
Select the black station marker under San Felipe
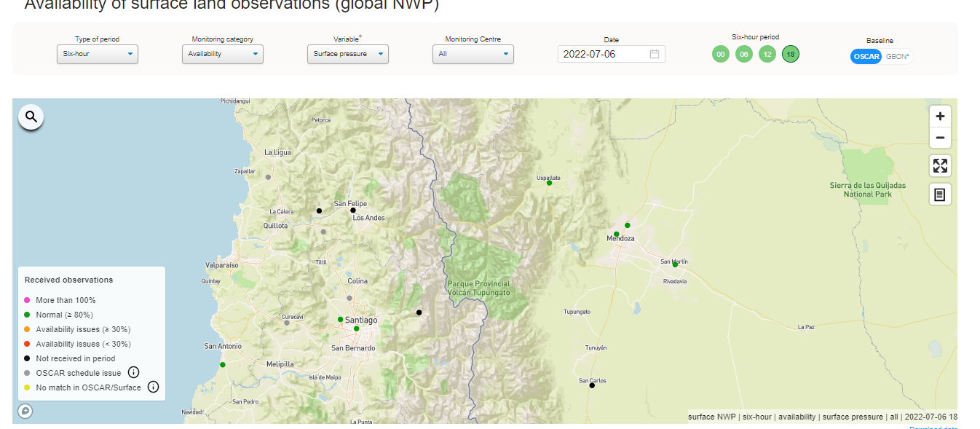tap(353, 210)
